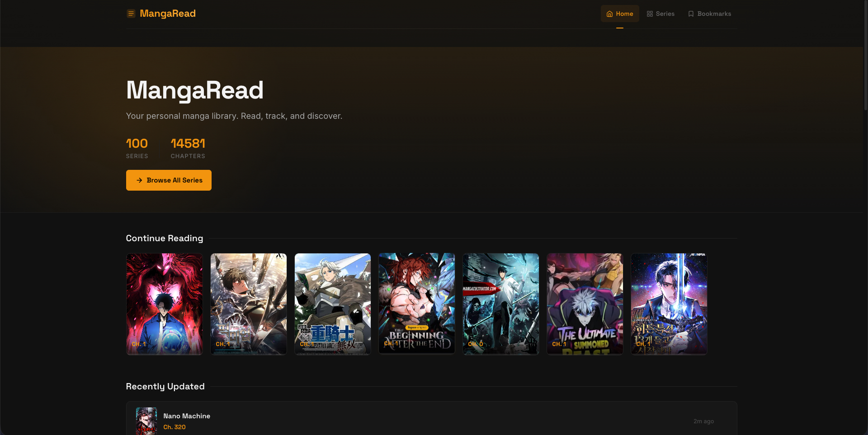Open the Series tab

pos(660,14)
